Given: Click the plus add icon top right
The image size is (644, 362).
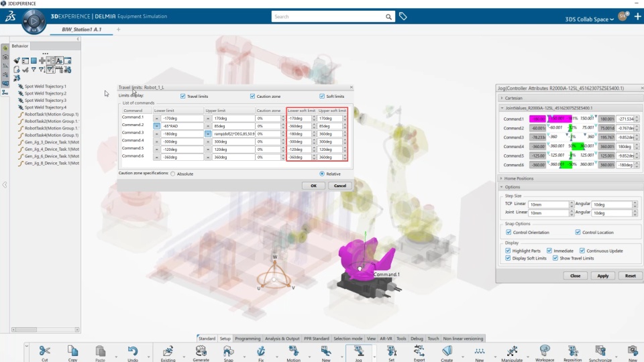Looking at the screenshot, I should 637,16.
